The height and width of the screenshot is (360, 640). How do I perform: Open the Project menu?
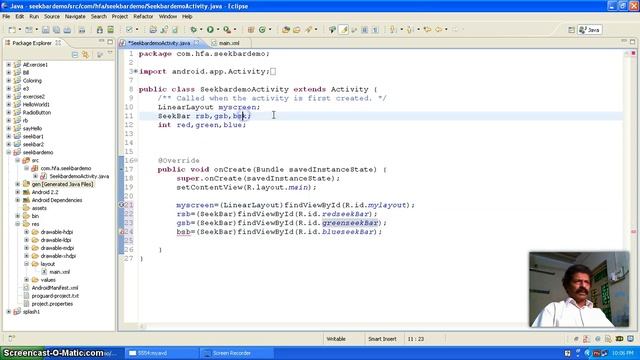pyautogui.click(x=120, y=17)
